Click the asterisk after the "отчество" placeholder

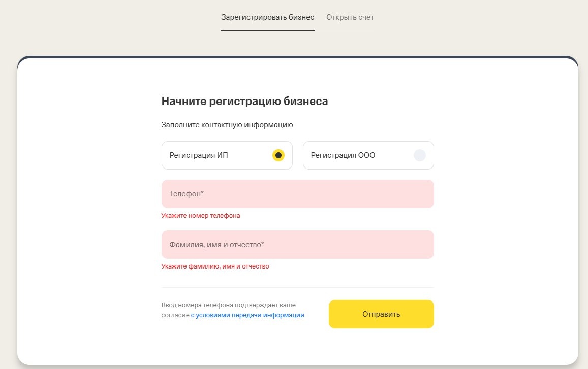tap(263, 244)
